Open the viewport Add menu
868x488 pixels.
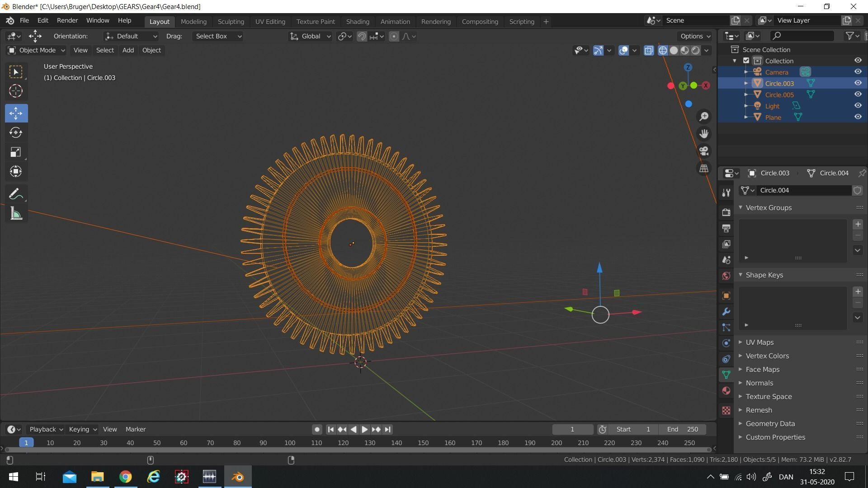[128, 50]
